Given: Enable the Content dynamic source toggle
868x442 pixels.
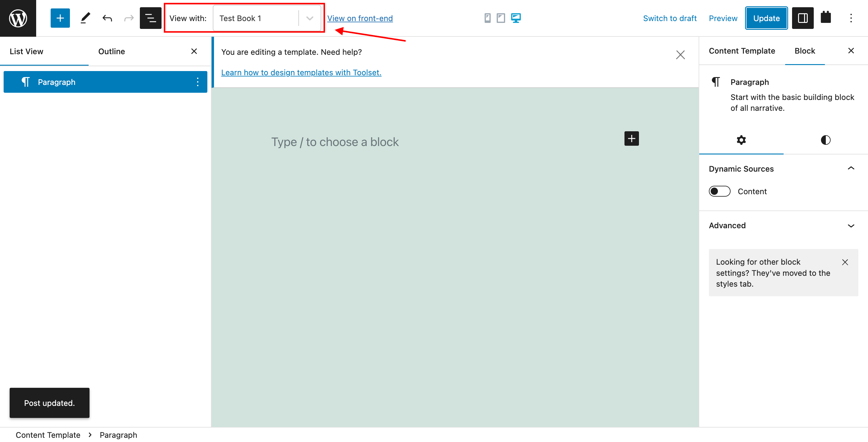Looking at the screenshot, I should tap(719, 191).
